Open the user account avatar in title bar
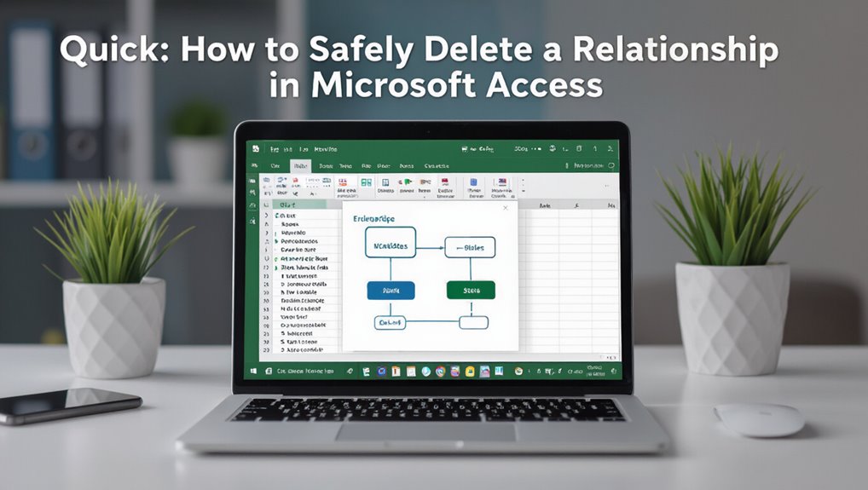The height and width of the screenshot is (490, 868). pyautogui.click(x=553, y=149)
